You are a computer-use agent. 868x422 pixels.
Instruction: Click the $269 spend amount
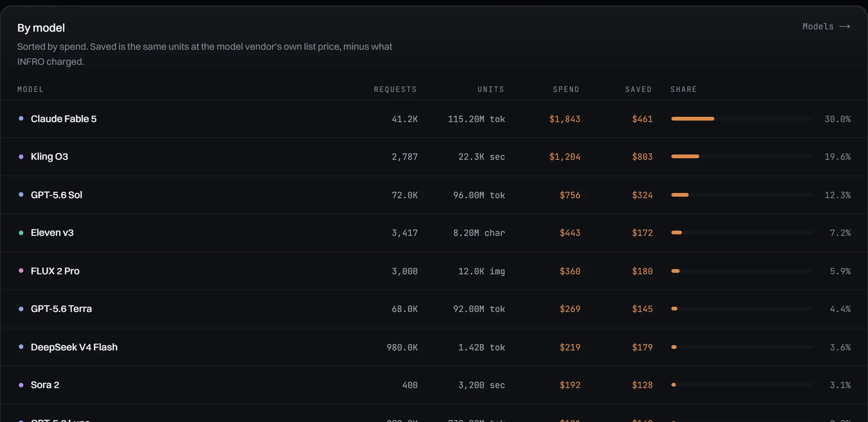click(x=570, y=309)
